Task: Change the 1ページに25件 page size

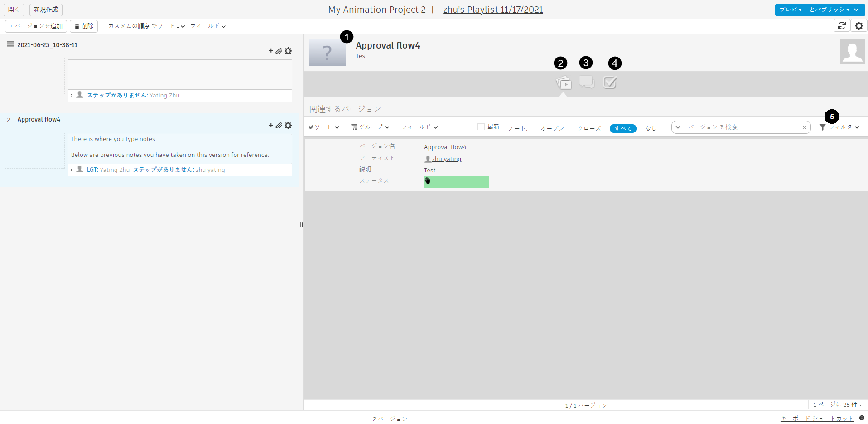Action: point(837,405)
